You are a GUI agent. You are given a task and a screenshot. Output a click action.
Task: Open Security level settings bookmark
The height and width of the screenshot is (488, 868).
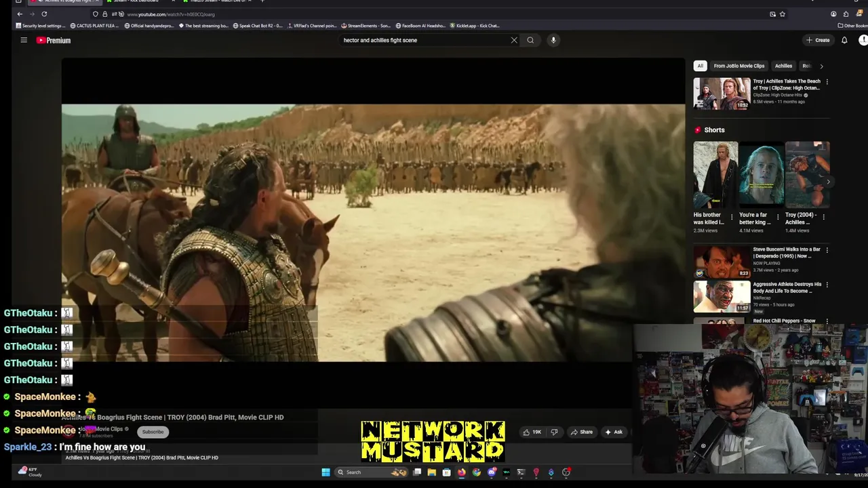[41, 26]
